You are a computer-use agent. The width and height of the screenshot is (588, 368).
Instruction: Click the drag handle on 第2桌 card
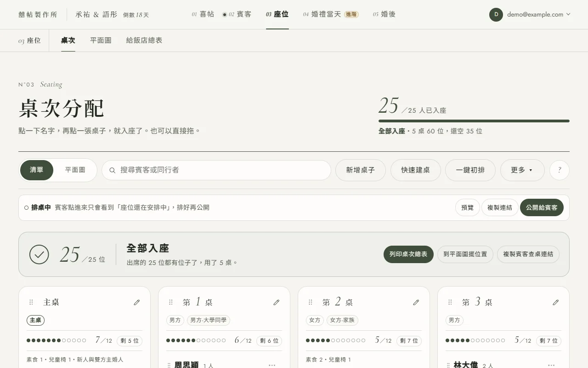311,302
